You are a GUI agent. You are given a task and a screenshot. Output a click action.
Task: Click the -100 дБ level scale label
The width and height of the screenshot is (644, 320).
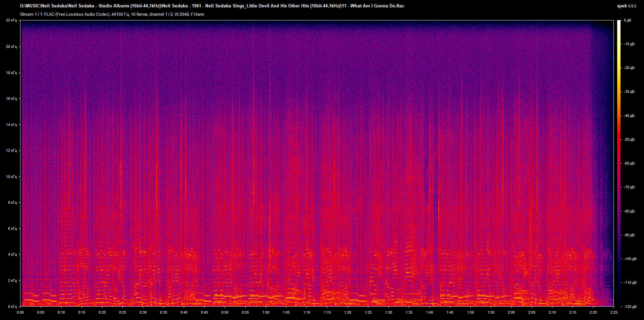point(630,259)
